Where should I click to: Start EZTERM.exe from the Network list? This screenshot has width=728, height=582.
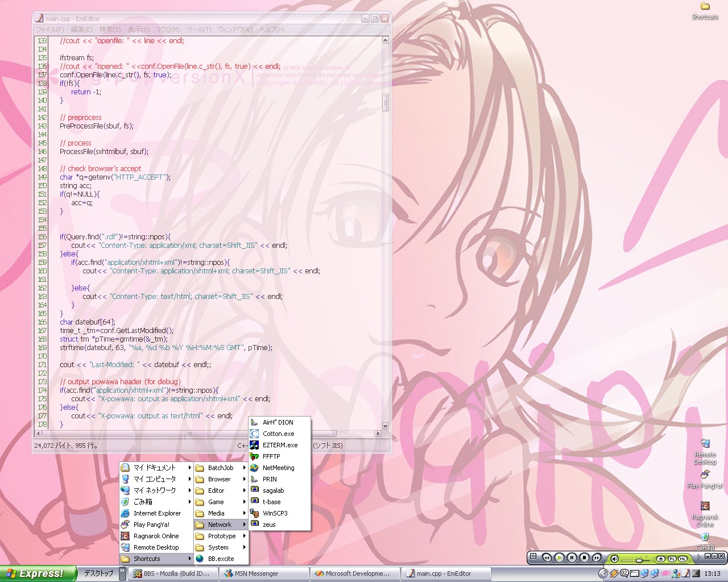[x=280, y=445]
